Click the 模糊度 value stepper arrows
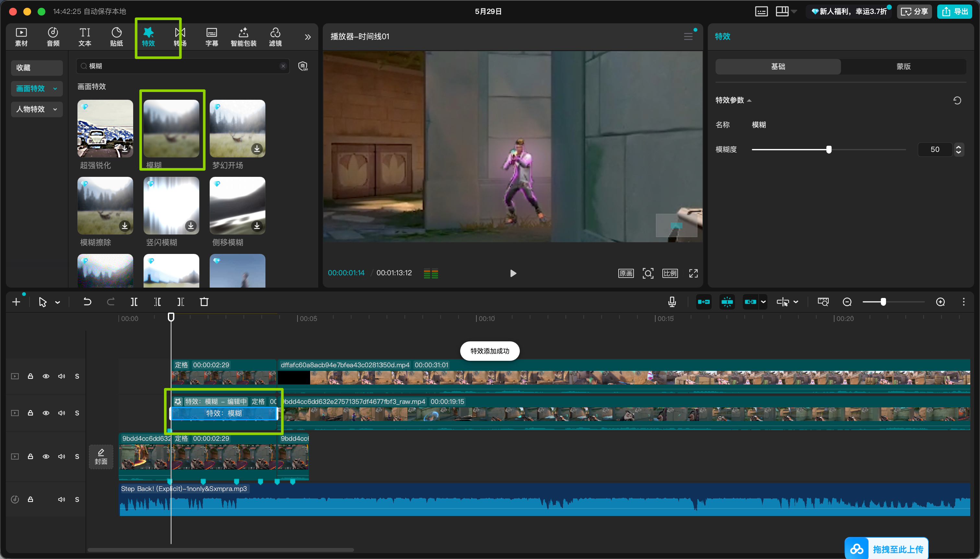 point(959,149)
